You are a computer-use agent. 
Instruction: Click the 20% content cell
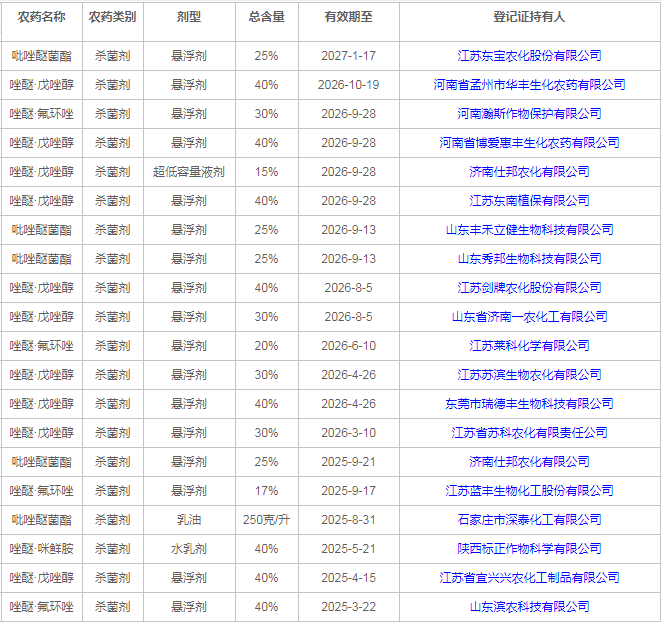coord(266,346)
